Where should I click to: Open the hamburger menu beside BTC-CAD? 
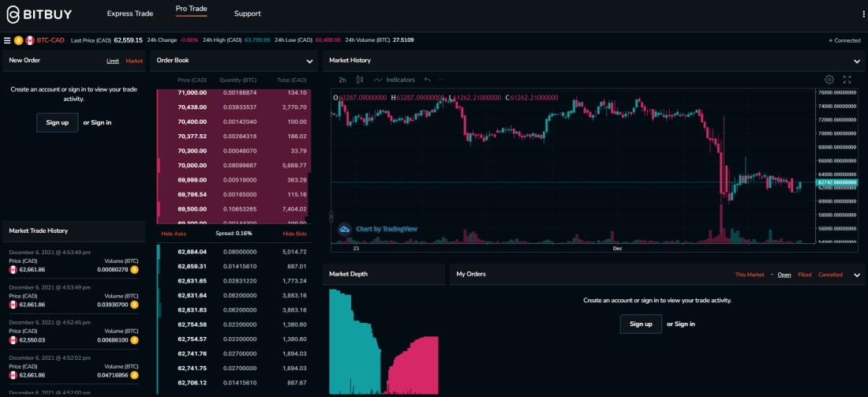click(7, 40)
